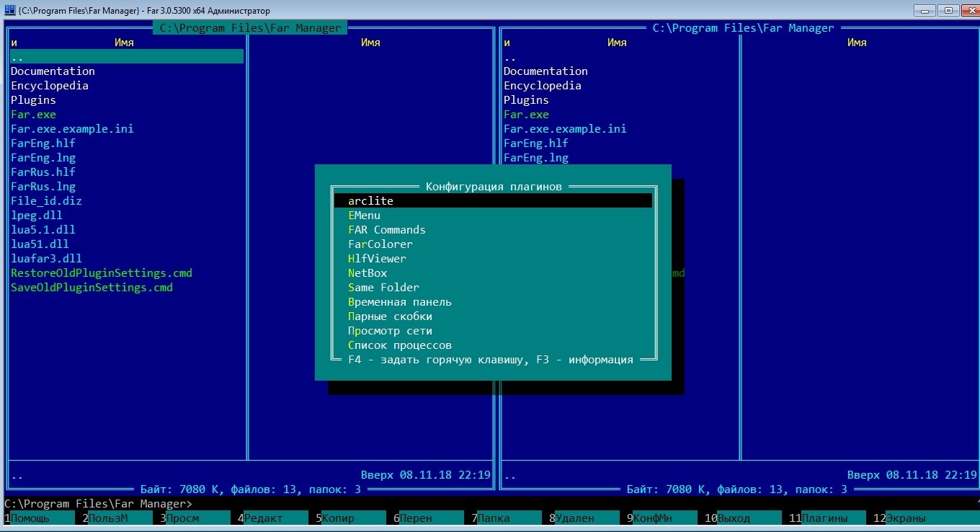Pick HlfViewer from the plugins list
The image size is (980, 532).
[377, 259]
